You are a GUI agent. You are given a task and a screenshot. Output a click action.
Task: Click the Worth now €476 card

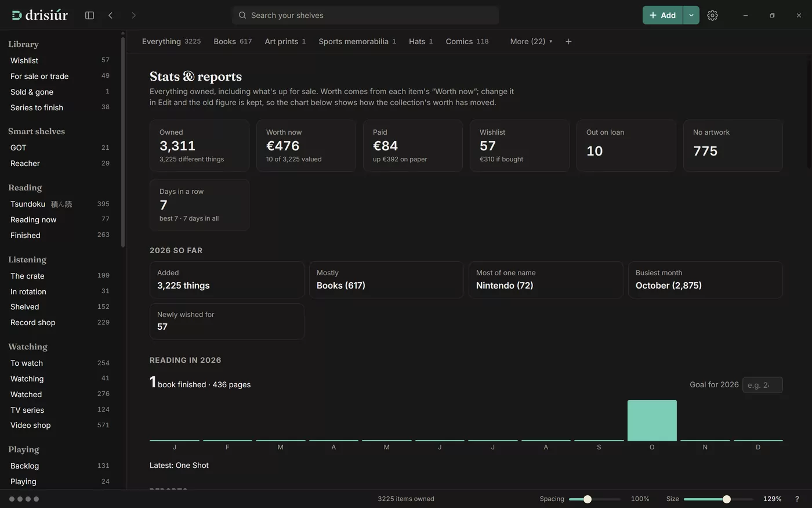306,146
